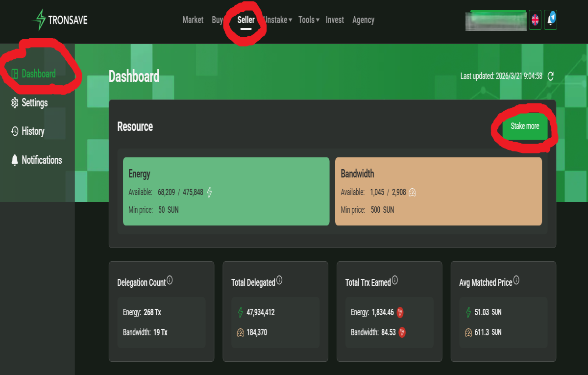Click the Total Delegated info icon
This screenshot has height=375, width=588.
(279, 280)
